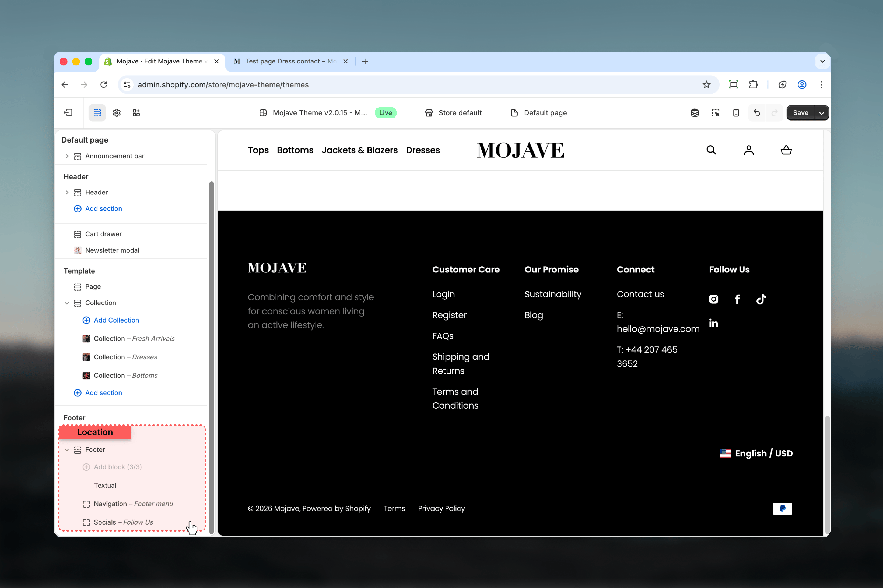Open Chrome extensions puzzle icon

753,84
